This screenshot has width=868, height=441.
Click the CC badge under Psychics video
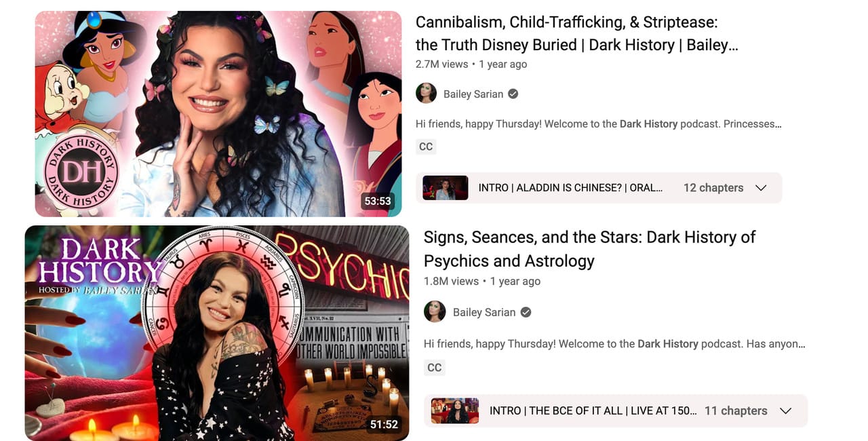[435, 368]
